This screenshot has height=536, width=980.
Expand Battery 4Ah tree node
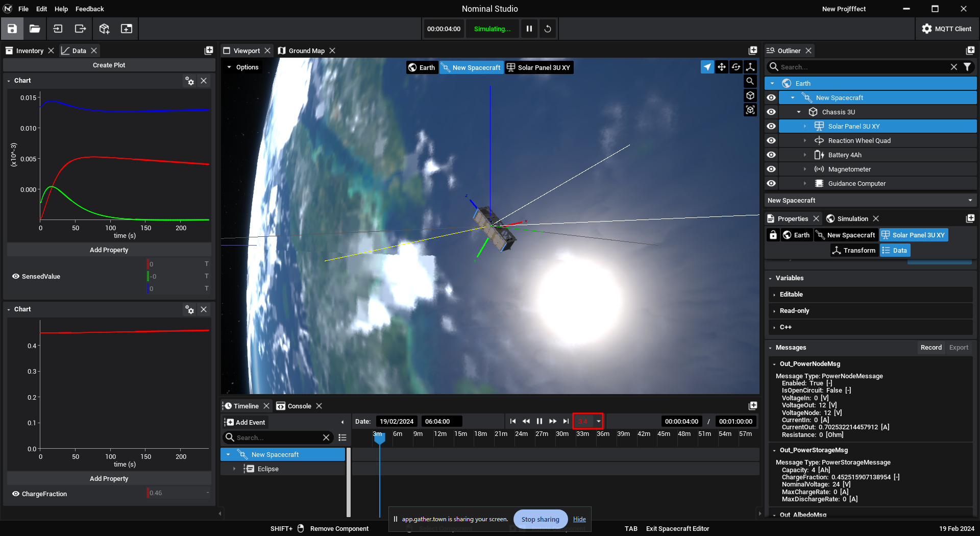(805, 155)
